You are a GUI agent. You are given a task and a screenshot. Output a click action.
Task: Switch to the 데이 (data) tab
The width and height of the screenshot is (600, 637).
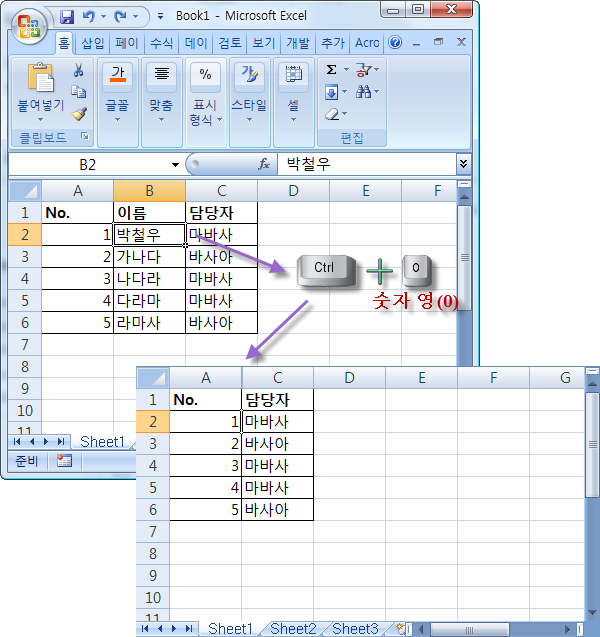pos(196,43)
